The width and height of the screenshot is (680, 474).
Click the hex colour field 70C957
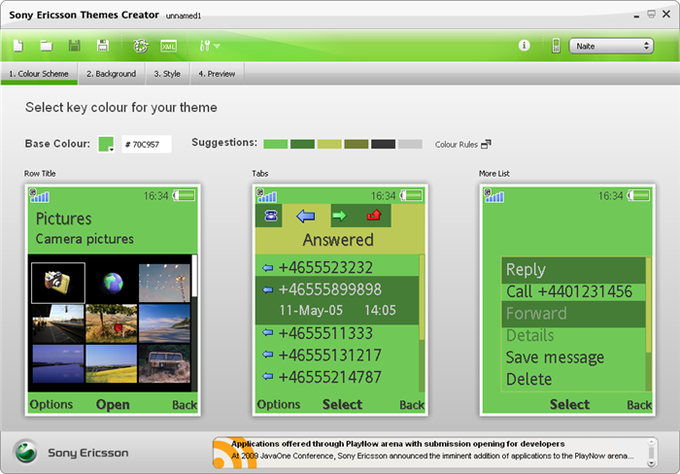[147, 144]
